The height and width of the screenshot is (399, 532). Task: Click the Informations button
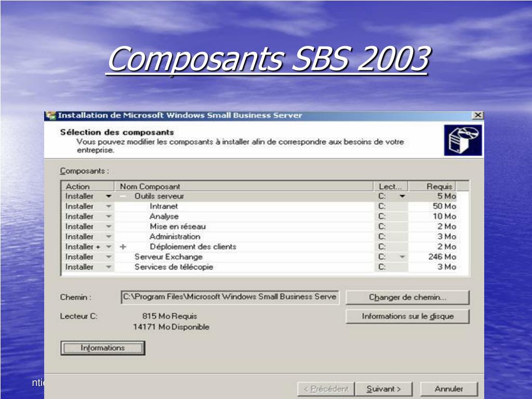[103, 348]
